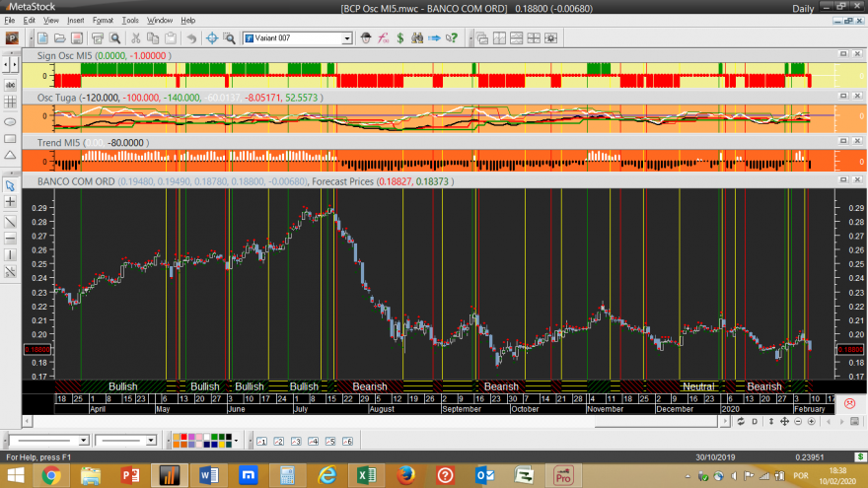Image resolution: width=868 pixels, height=488 pixels.
Task: Click the periodicity D button
Action: click(x=755, y=422)
